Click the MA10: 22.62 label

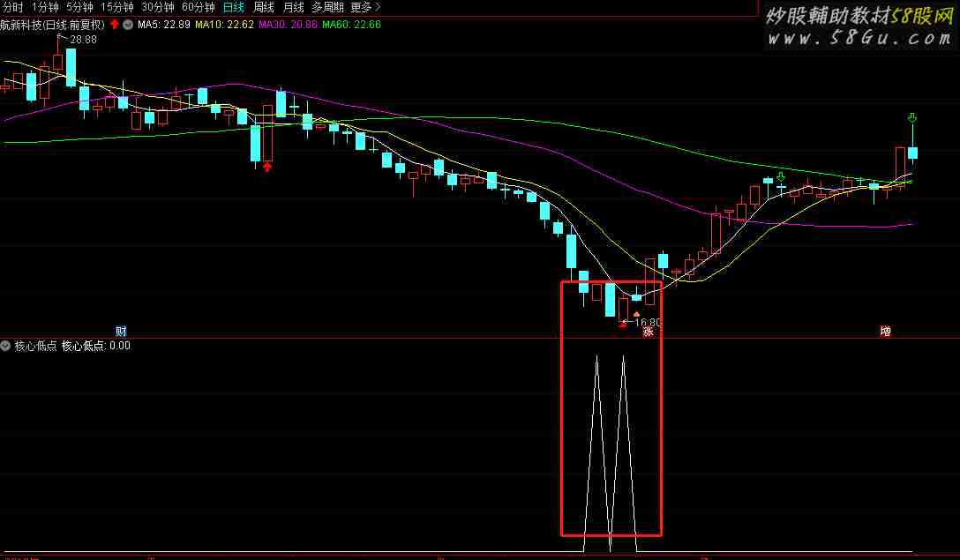coord(224,25)
